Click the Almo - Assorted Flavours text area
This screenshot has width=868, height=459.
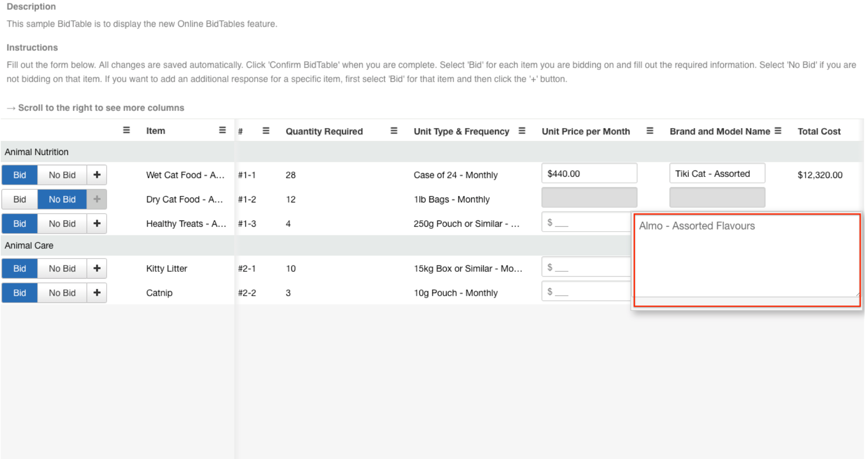(x=747, y=256)
